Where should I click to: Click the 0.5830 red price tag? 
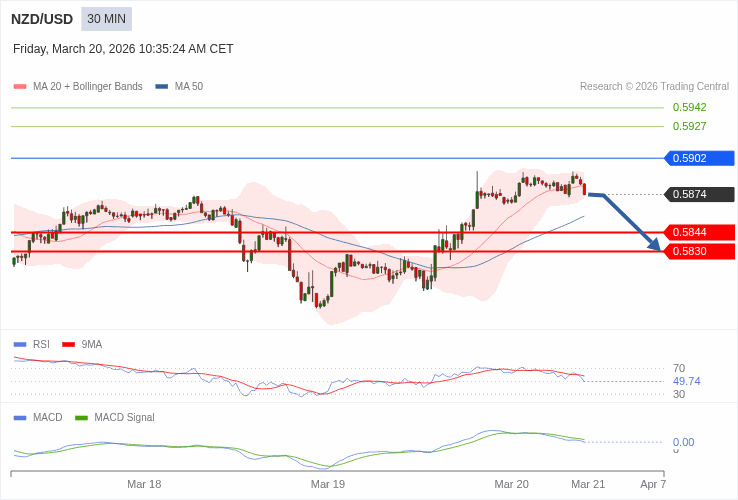(x=699, y=251)
